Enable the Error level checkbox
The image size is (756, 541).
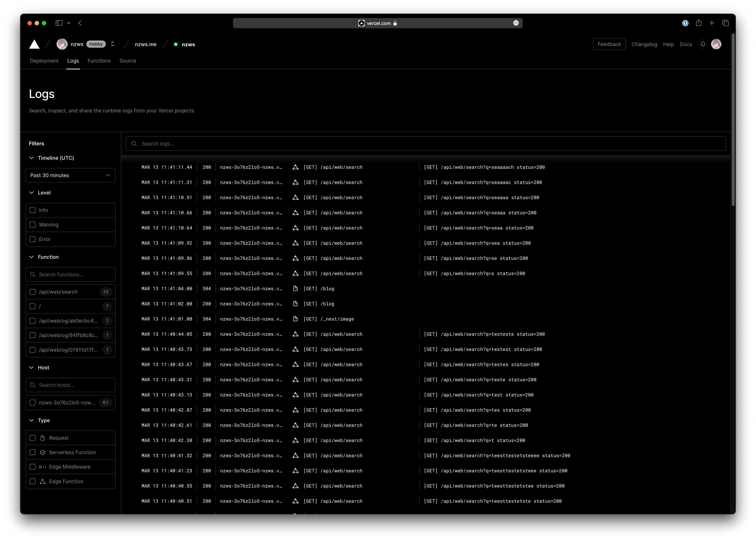coord(33,239)
